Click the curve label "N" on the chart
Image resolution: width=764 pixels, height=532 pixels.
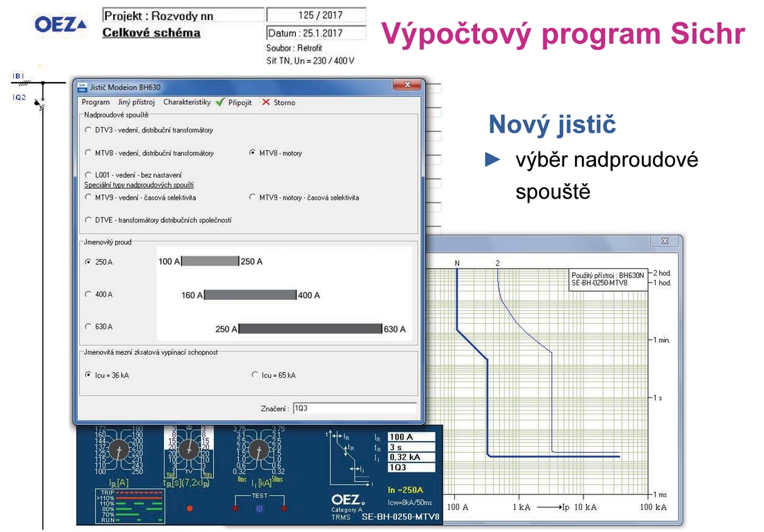[x=457, y=263]
